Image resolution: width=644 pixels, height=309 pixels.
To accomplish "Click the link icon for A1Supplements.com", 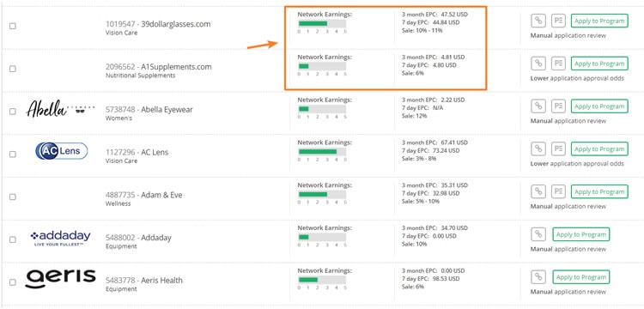I will pyautogui.click(x=538, y=64).
